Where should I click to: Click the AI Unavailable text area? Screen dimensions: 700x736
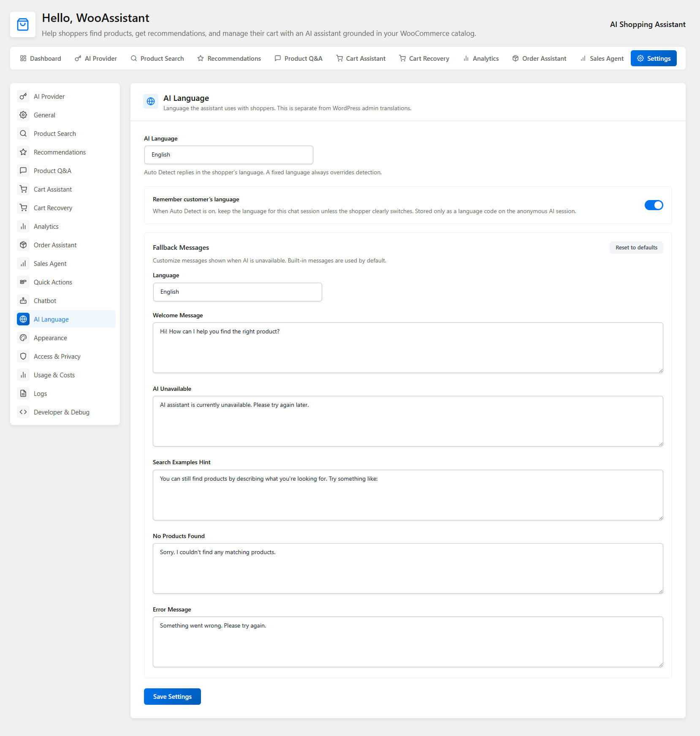(x=408, y=421)
